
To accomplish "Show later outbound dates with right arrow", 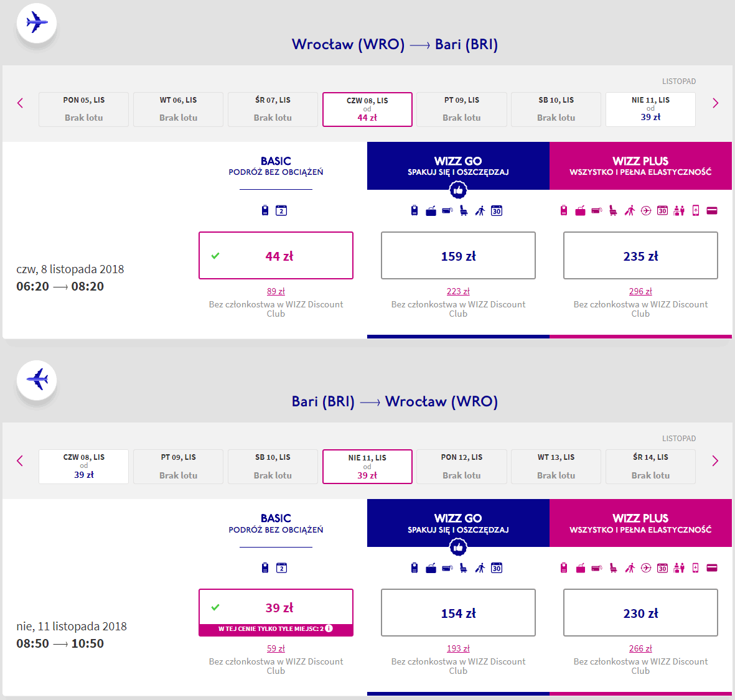I will [x=715, y=103].
